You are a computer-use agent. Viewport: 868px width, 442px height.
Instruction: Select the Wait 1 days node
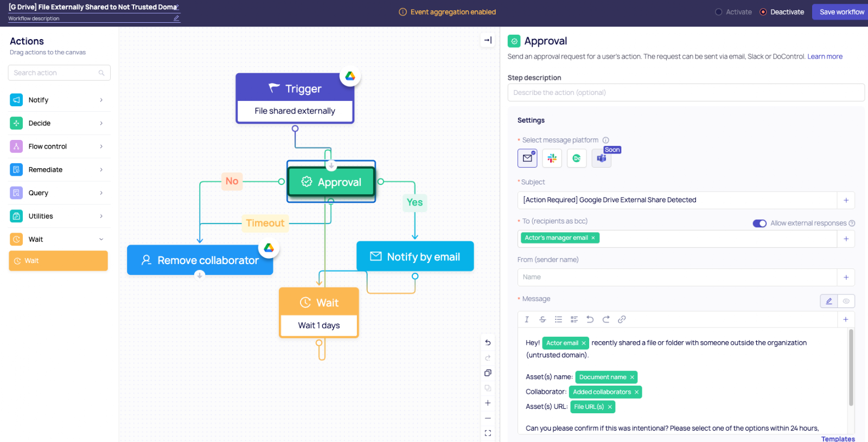[319, 312]
